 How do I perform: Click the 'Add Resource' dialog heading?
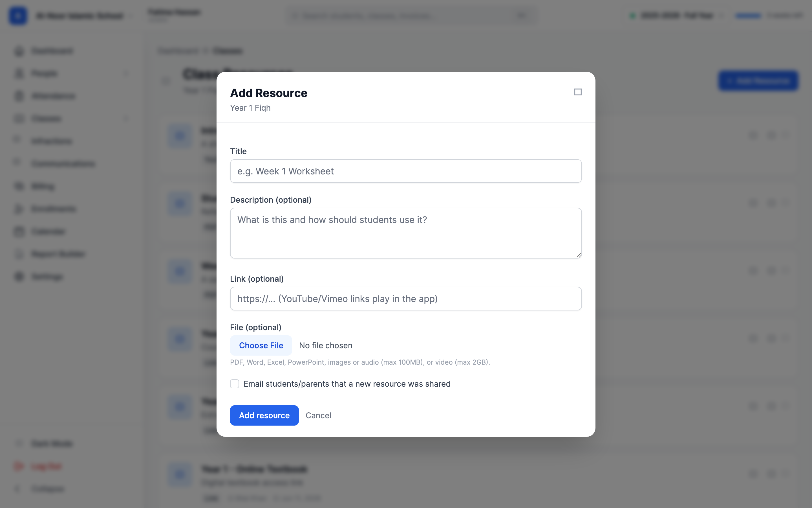268,93
